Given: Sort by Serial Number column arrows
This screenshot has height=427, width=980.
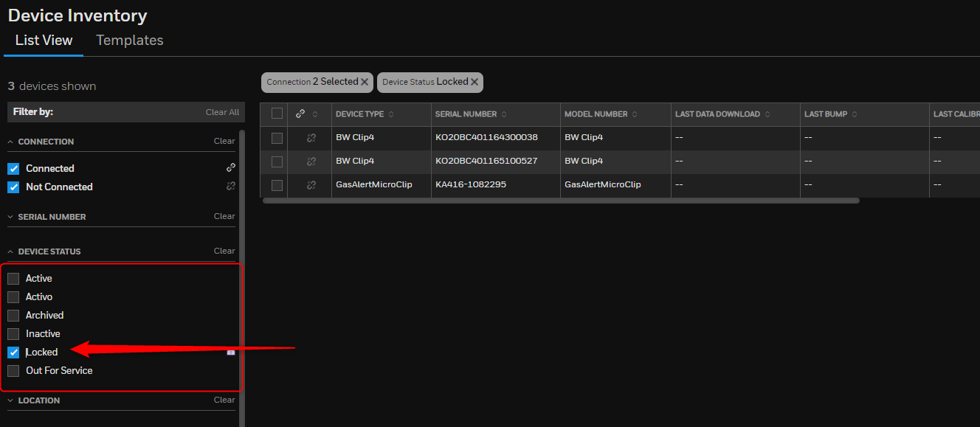Looking at the screenshot, I should tap(503, 114).
